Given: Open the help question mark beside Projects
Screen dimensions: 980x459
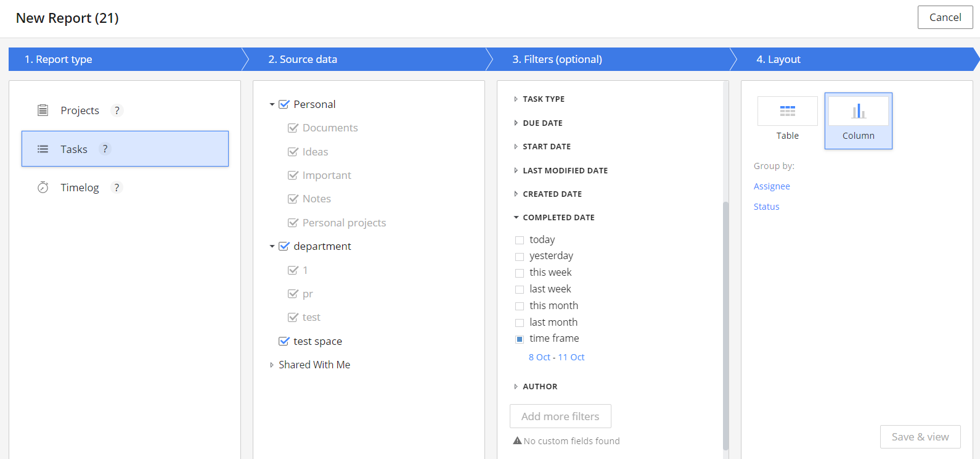Looking at the screenshot, I should pyautogui.click(x=116, y=110).
